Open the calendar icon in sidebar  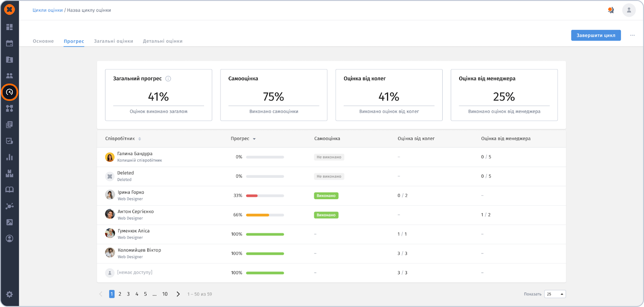point(10,43)
